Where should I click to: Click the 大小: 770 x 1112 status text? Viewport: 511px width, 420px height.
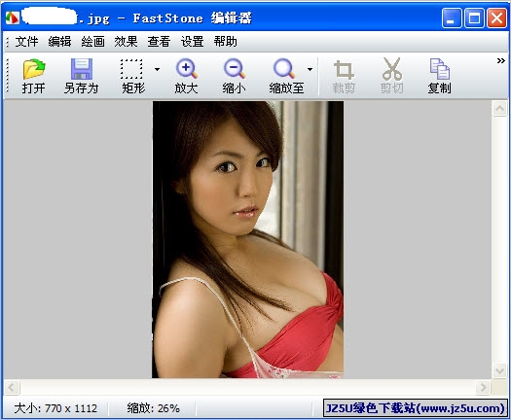pos(55,408)
